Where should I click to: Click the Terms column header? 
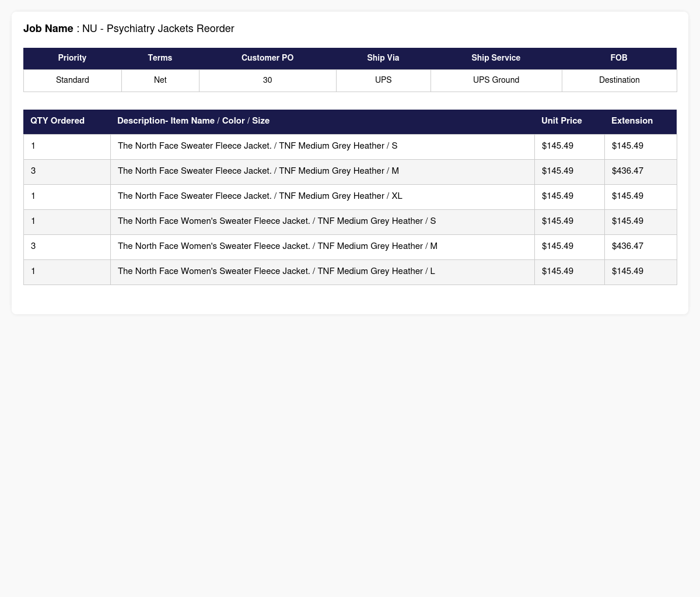(160, 58)
